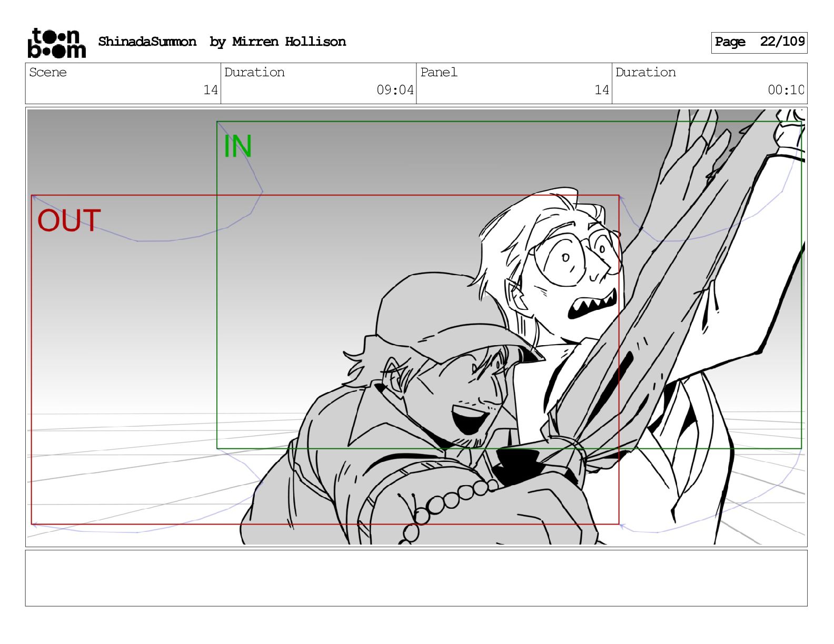Click the storyboard panel drawing
The height and width of the screenshot is (644, 834).
click(416, 327)
